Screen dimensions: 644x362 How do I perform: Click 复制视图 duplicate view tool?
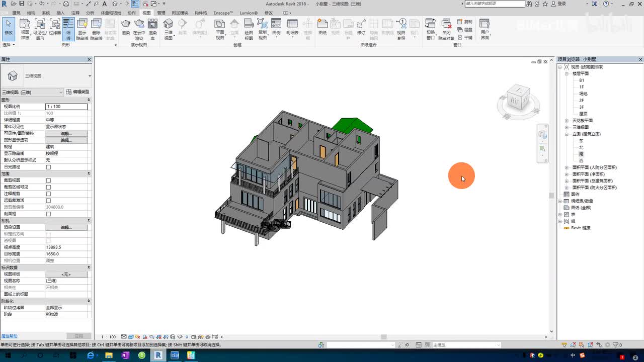263,29
